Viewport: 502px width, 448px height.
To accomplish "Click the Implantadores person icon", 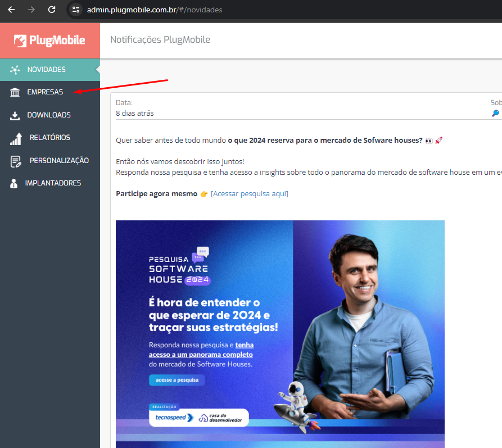I will coord(13,183).
